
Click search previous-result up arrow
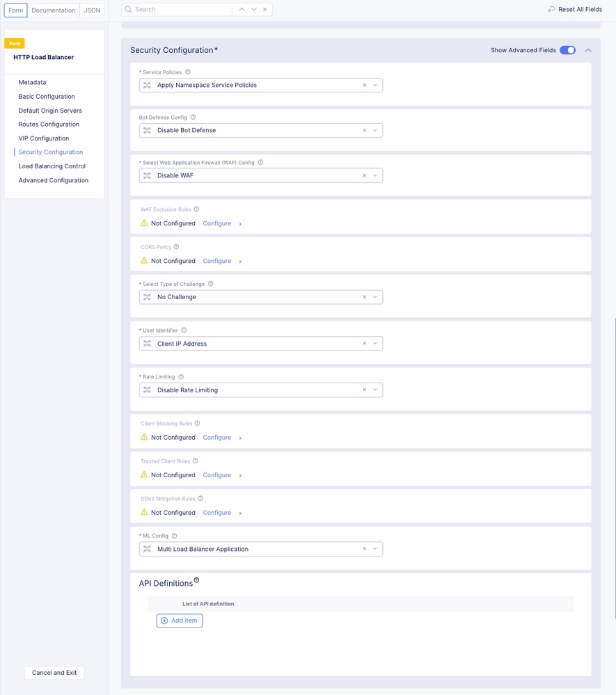click(x=242, y=10)
